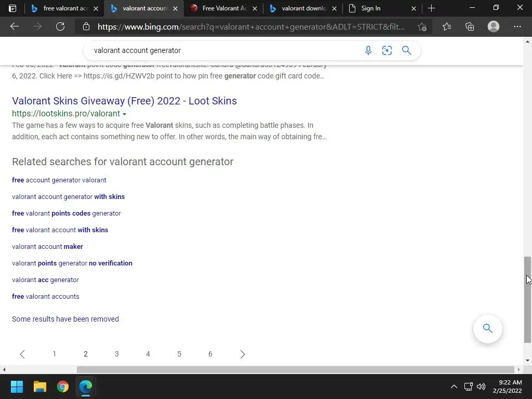Open 'Some results have been removed' link
The width and height of the screenshot is (532, 399).
(65, 319)
